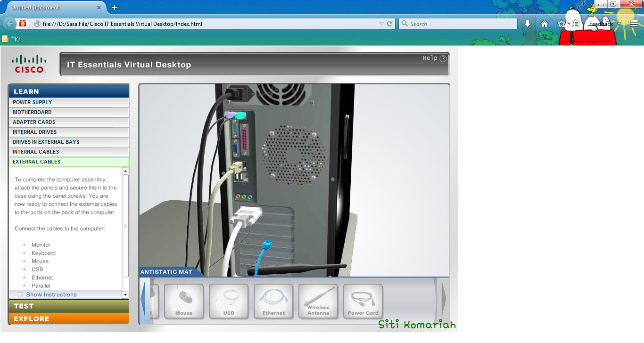Select the USB cable icon
This screenshot has width=644, height=343.
[x=229, y=301]
